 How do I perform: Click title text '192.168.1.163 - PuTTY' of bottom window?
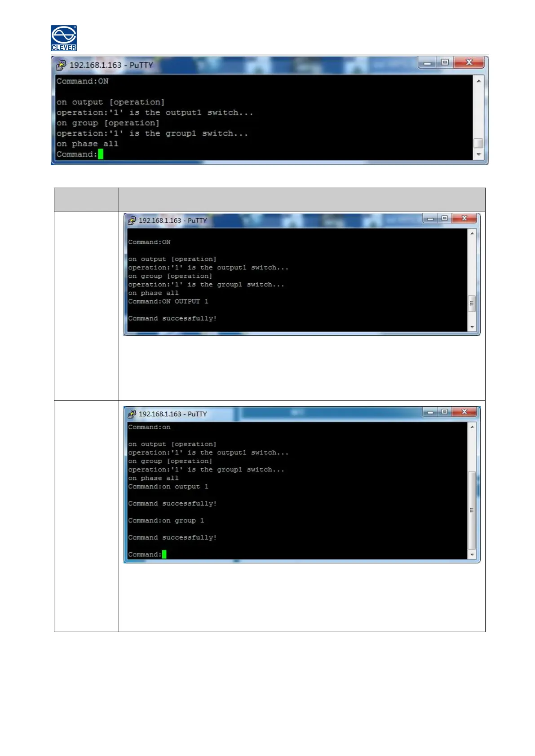[x=172, y=414]
